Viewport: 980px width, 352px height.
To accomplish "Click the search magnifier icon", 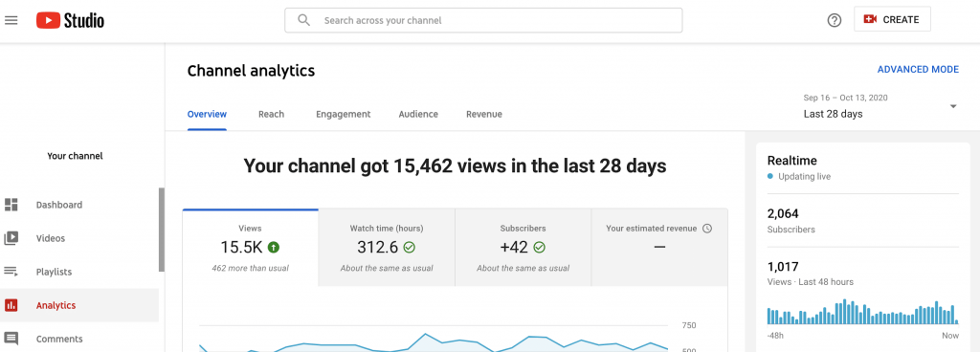I will coord(303,20).
